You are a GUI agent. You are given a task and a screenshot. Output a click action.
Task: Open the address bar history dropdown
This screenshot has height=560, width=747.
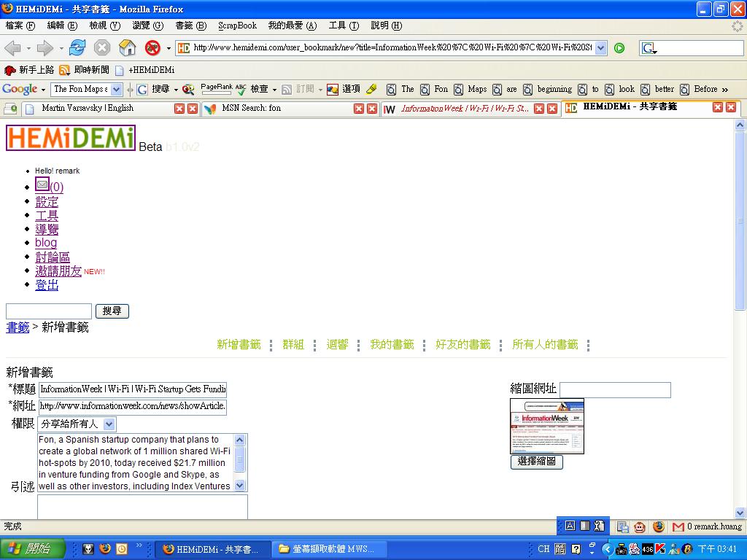click(x=601, y=47)
